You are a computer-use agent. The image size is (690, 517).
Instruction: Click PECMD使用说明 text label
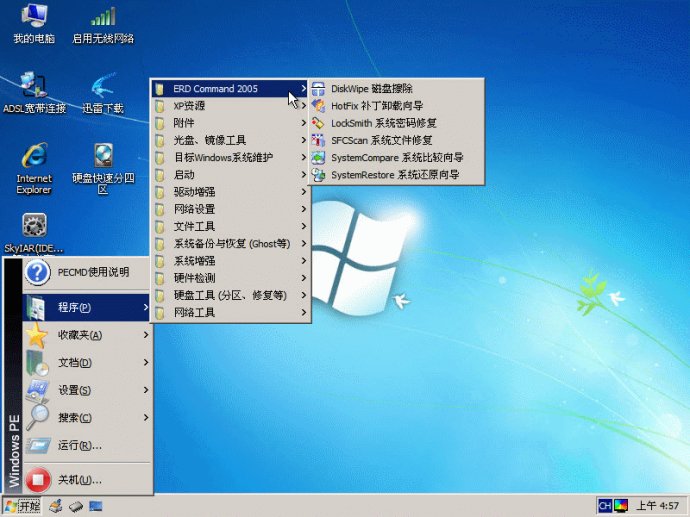pos(93,272)
